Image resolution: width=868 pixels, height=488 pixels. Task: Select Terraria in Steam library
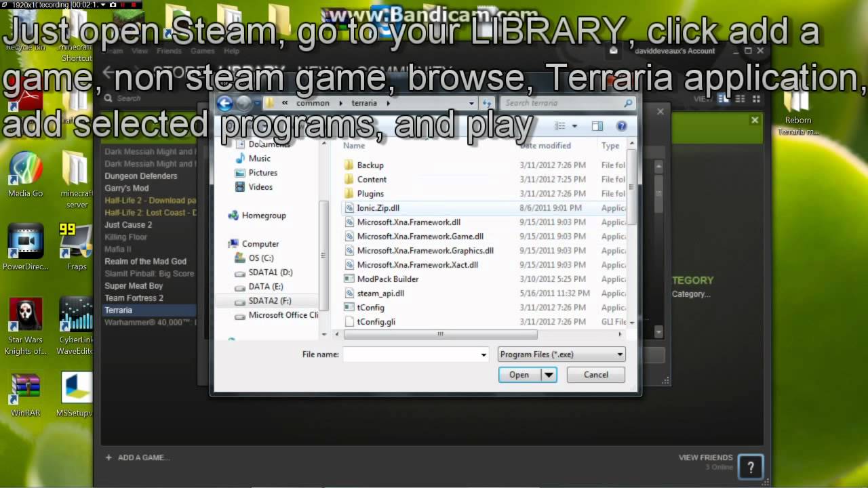[149, 310]
